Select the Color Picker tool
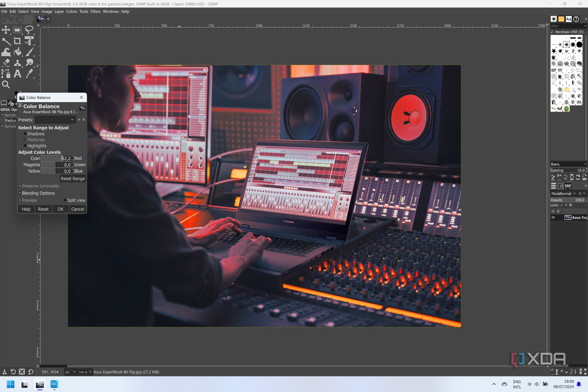588x392 pixels. point(30,74)
